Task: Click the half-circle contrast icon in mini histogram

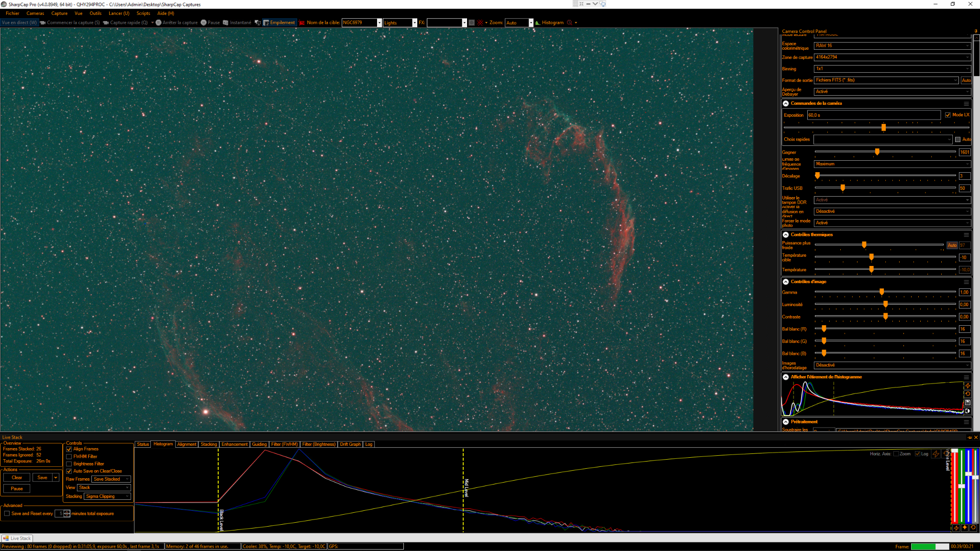Action: tap(968, 410)
